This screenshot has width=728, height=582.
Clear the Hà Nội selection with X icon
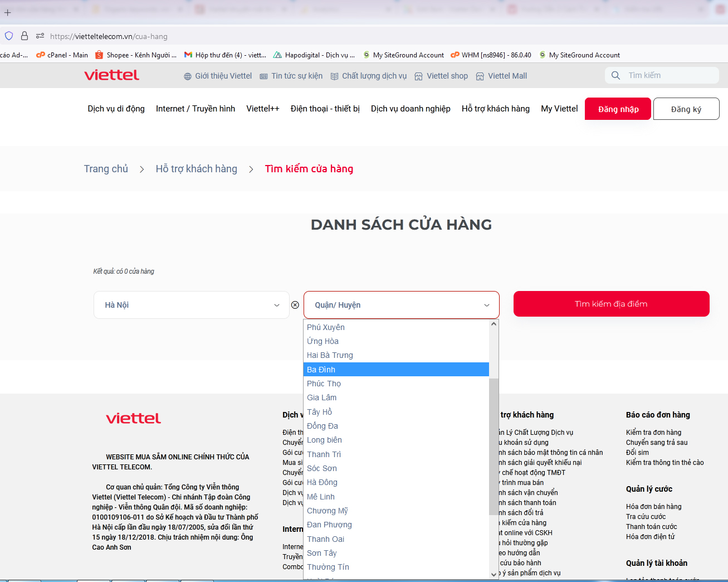coord(295,305)
